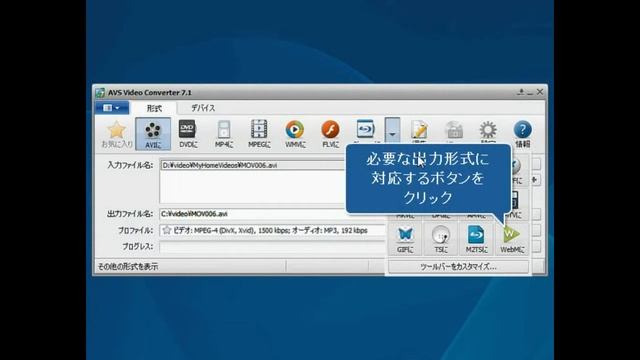The height and width of the screenshot is (360, 640).
Task: Open the blue application menu button
Action: click(112, 108)
